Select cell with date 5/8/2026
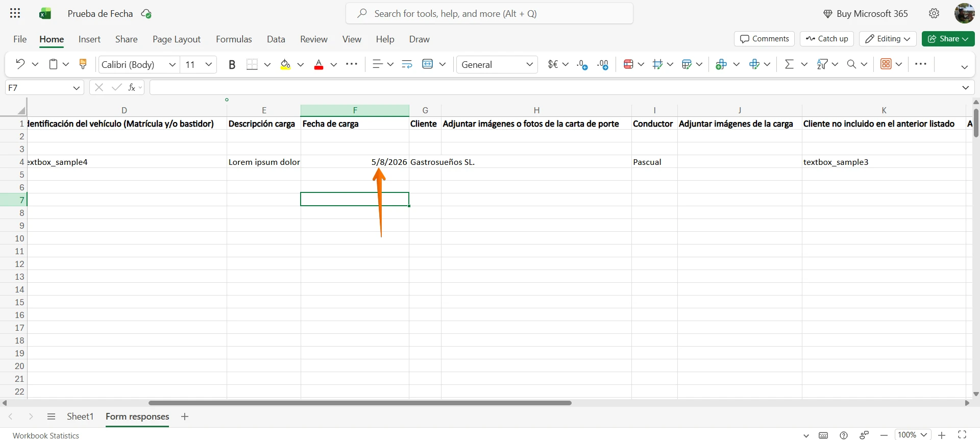Screen dimensions: 980x440 [x=355, y=162]
